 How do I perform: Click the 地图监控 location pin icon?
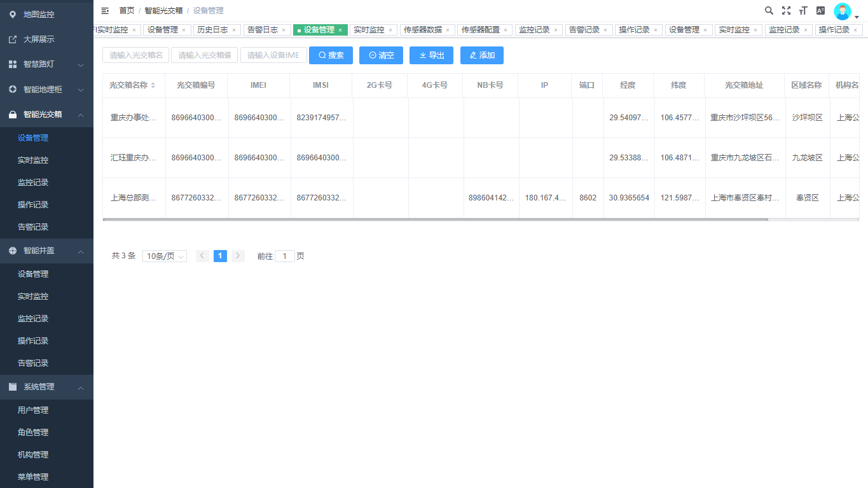(x=13, y=14)
